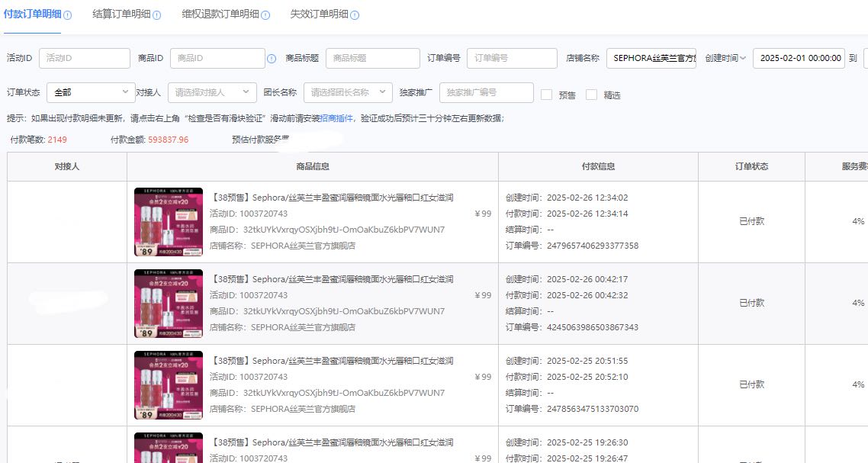Click info icon next to 商品ID field
Viewport: 868px width, 463px height.
click(x=272, y=58)
